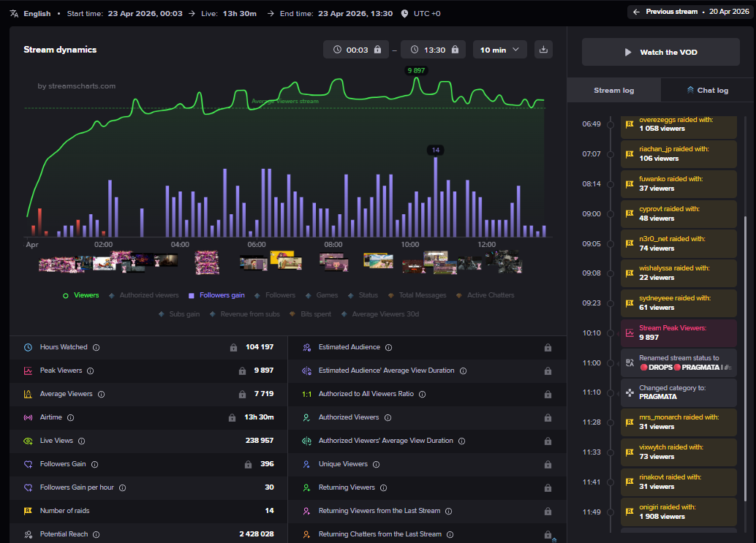Click the 104 197 Hours Watched value
The image size is (756, 543).
click(x=260, y=347)
